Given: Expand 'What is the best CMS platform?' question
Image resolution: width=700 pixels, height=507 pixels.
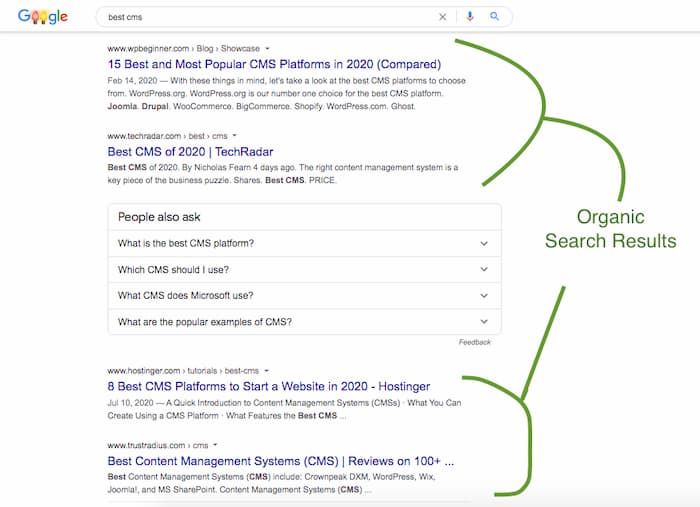Looking at the screenshot, I should [304, 243].
